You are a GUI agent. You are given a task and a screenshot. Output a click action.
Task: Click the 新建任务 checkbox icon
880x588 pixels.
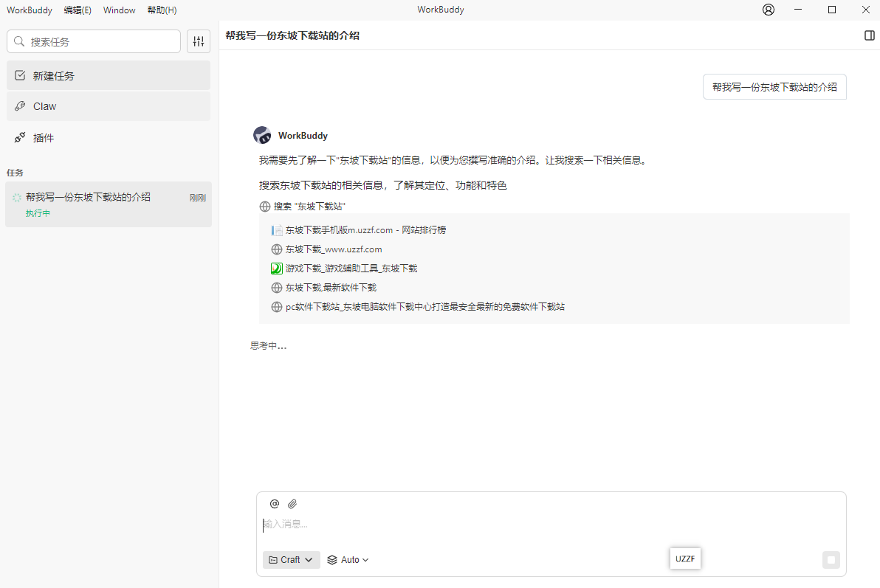(x=19, y=75)
